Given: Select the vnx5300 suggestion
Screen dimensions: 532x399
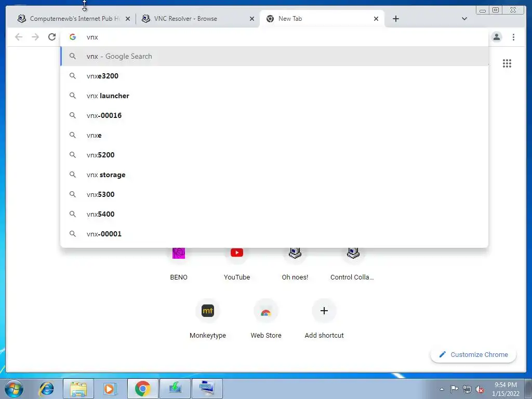Looking at the screenshot, I should [274, 194].
